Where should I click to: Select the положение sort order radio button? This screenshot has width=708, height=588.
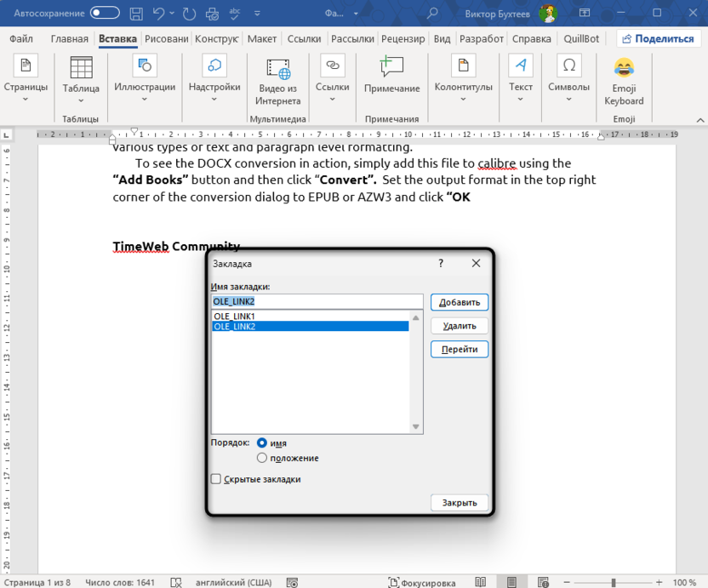pyautogui.click(x=262, y=458)
